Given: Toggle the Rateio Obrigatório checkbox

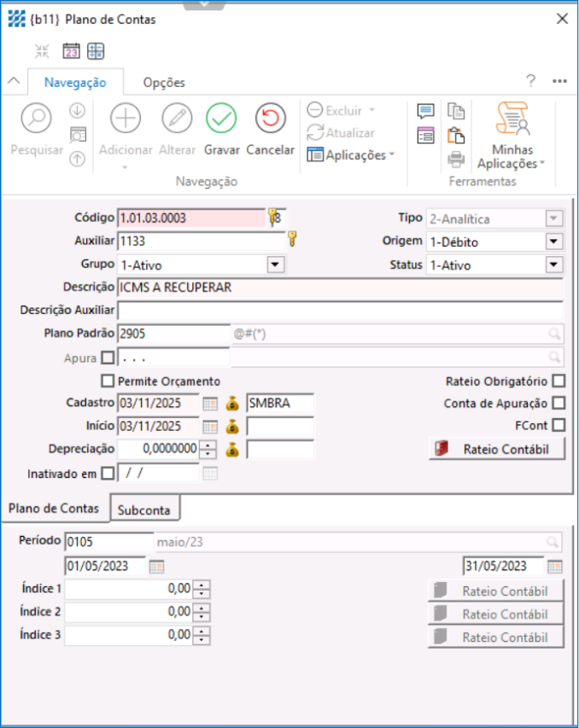Looking at the screenshot, I should [559, 381].
